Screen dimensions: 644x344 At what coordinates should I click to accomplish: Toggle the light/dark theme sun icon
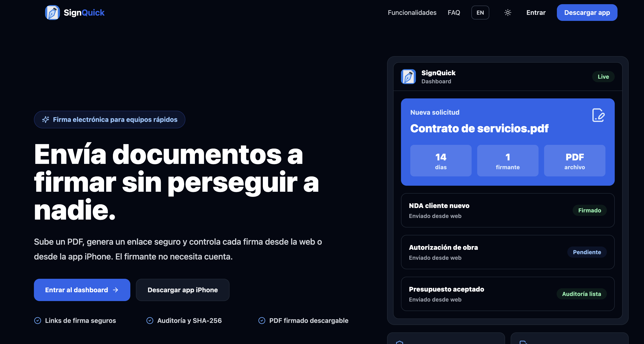(507, 13)
